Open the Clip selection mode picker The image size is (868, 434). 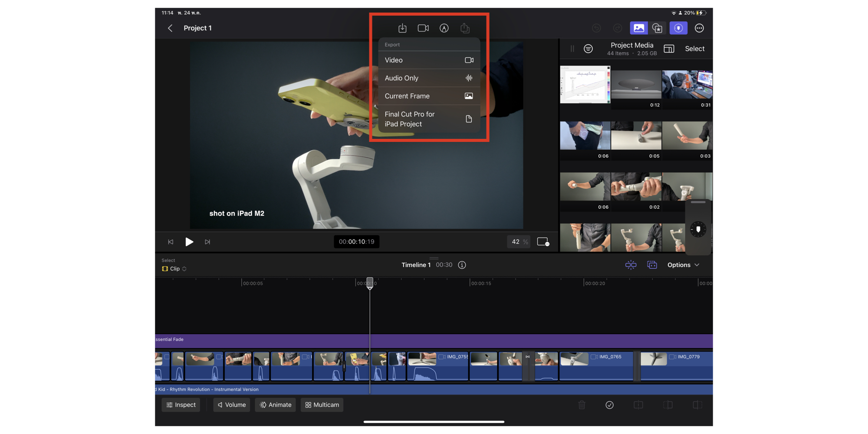click(174, 269)
